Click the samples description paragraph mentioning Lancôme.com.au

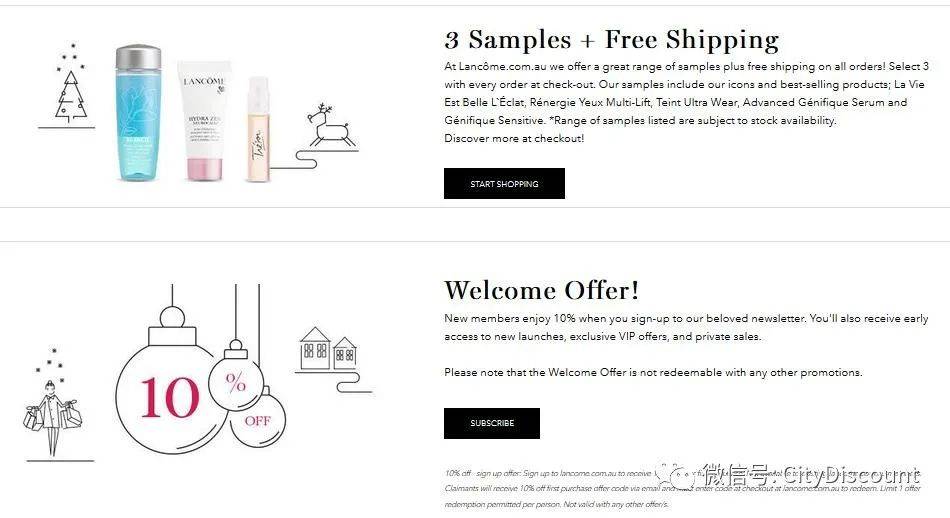tap(686, 93)
